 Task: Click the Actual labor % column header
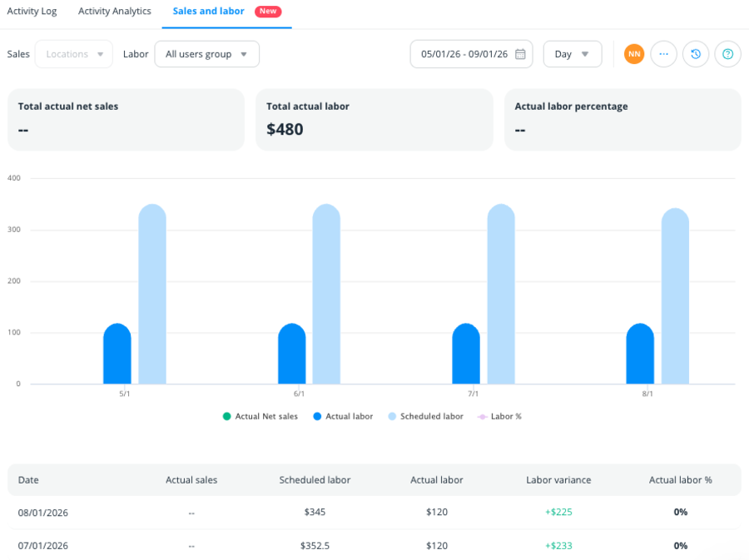point(680,480)
